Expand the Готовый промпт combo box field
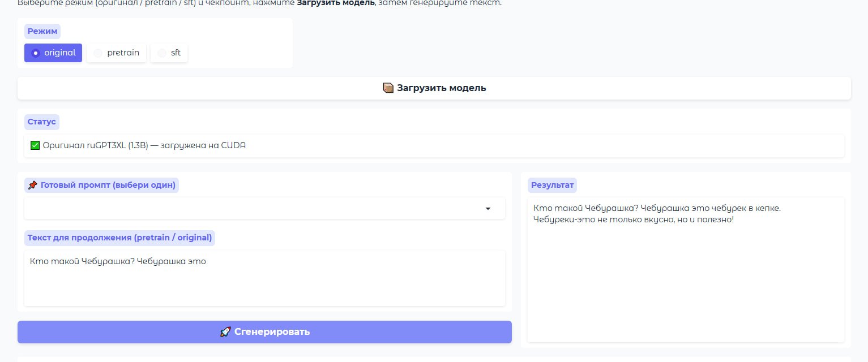The width and height of the screenshot is (868, 362). click(x=264, y=208)
